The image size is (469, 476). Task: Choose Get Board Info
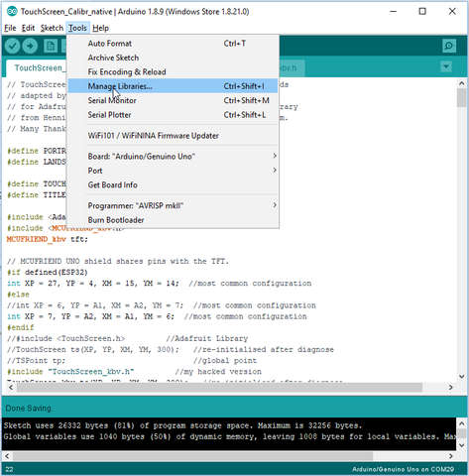click(x=174, y=184)
